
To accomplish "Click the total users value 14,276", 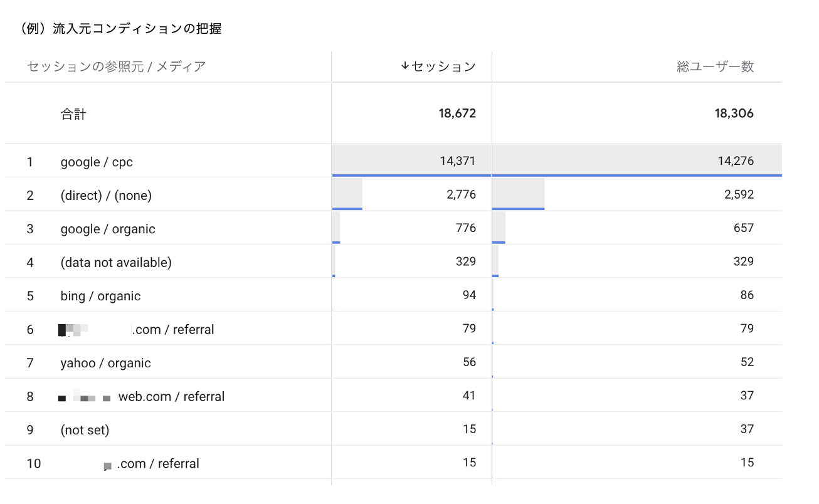I will (735, 162).
